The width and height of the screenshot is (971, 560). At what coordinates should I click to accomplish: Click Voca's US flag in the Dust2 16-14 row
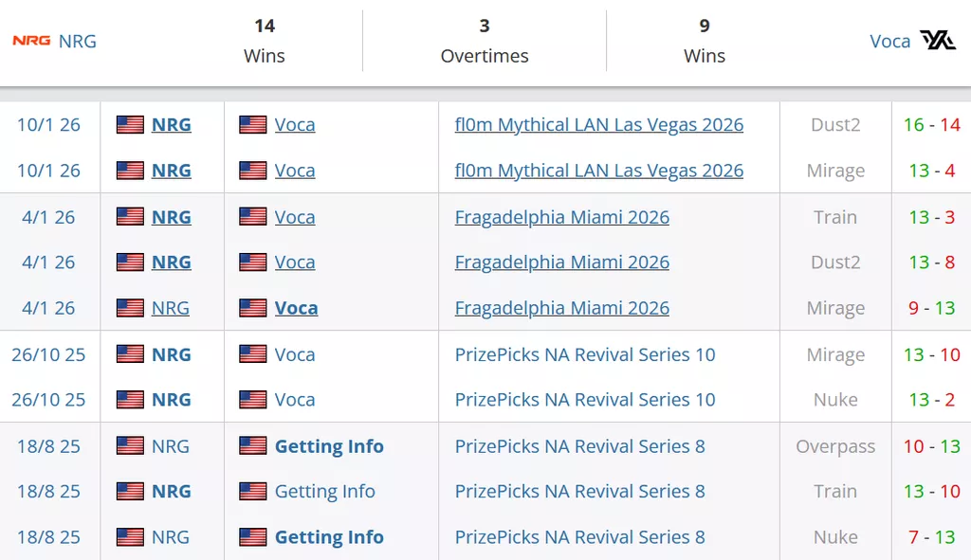coord(253,125)
